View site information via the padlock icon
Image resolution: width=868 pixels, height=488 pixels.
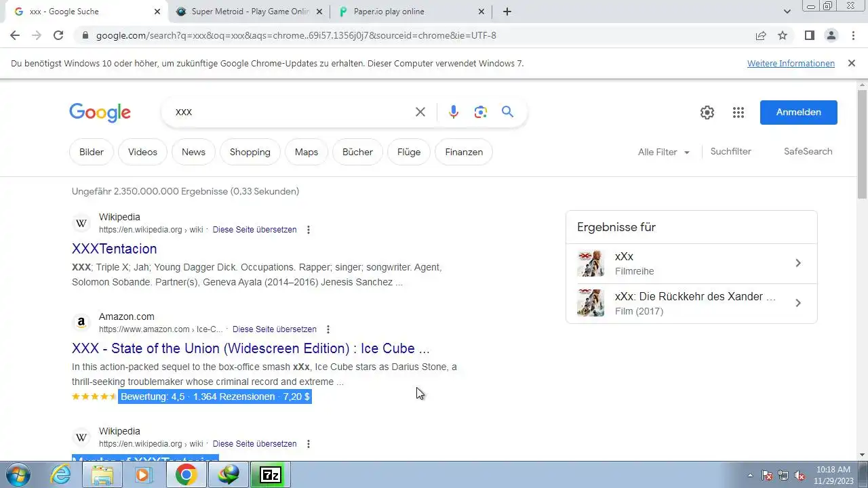point(85,35)
